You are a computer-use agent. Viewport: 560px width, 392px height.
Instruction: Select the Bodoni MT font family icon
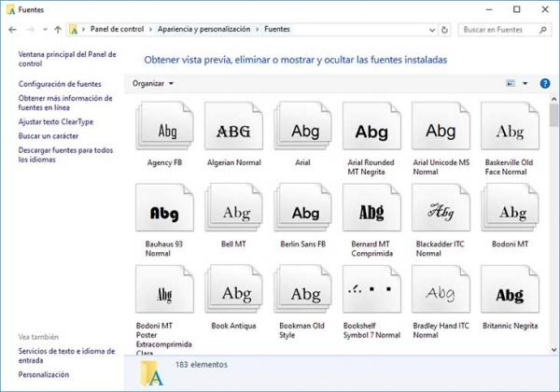510,207
